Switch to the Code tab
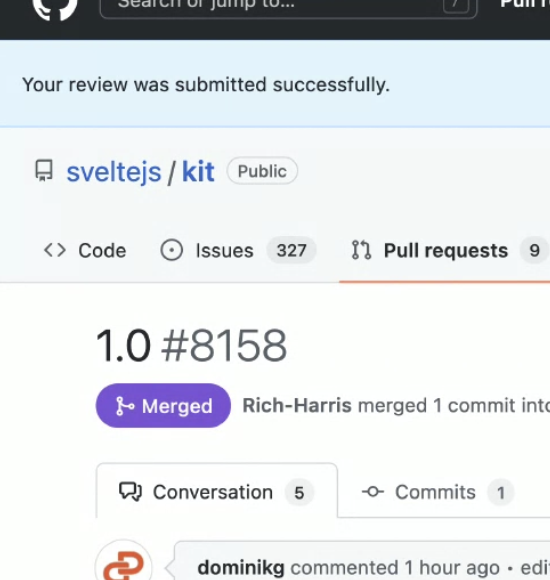Viewport: 550px width, 580px height. coord(85,251)
